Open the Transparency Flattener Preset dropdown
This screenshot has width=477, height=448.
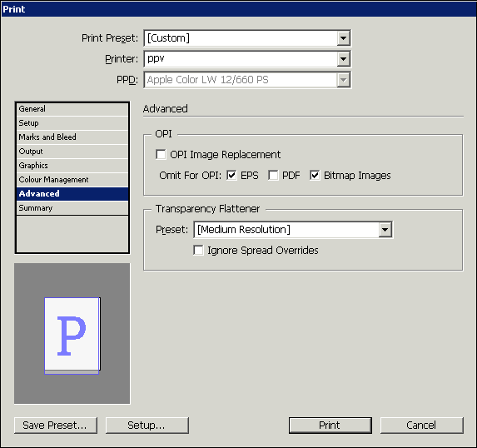click(385, 230)
